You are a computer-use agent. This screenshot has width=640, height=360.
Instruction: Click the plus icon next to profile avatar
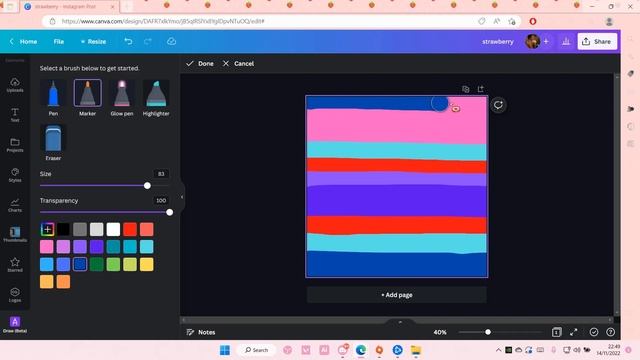click(546, 41)
